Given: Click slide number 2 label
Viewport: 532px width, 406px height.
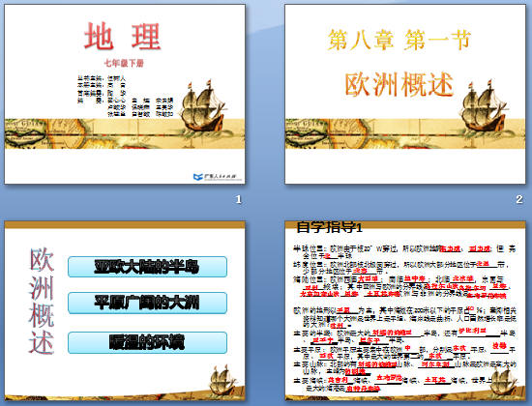Looking at the screenshot, I should click(x=519, y=199).
